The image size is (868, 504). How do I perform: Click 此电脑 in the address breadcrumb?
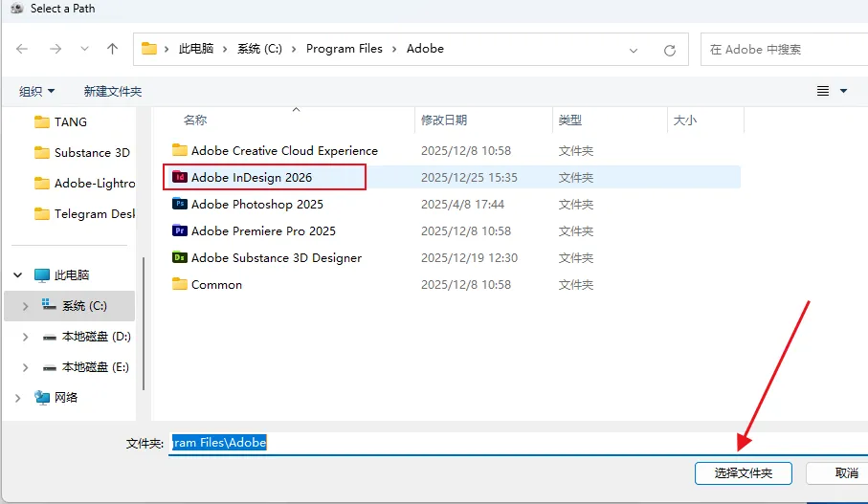point(196,49)
